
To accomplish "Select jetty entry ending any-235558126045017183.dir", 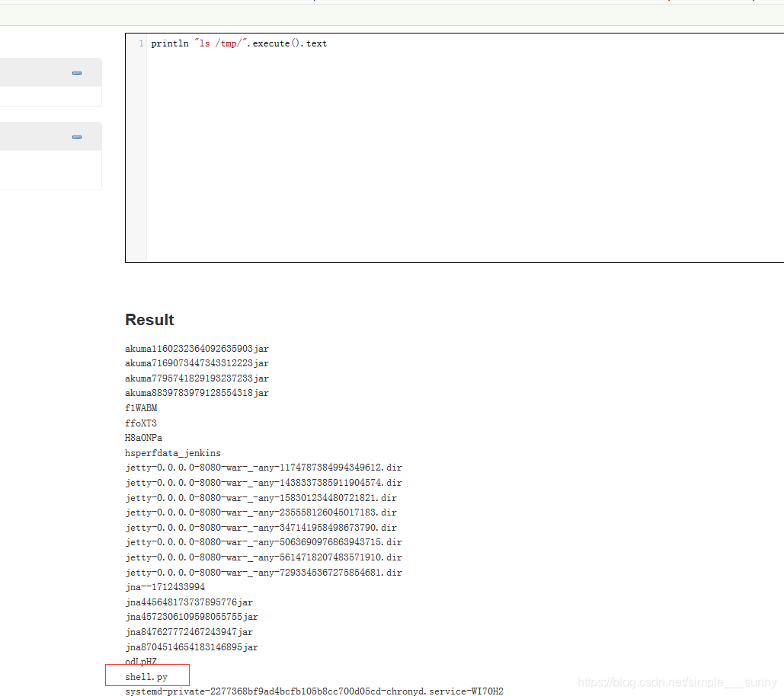I will [261, 512].
